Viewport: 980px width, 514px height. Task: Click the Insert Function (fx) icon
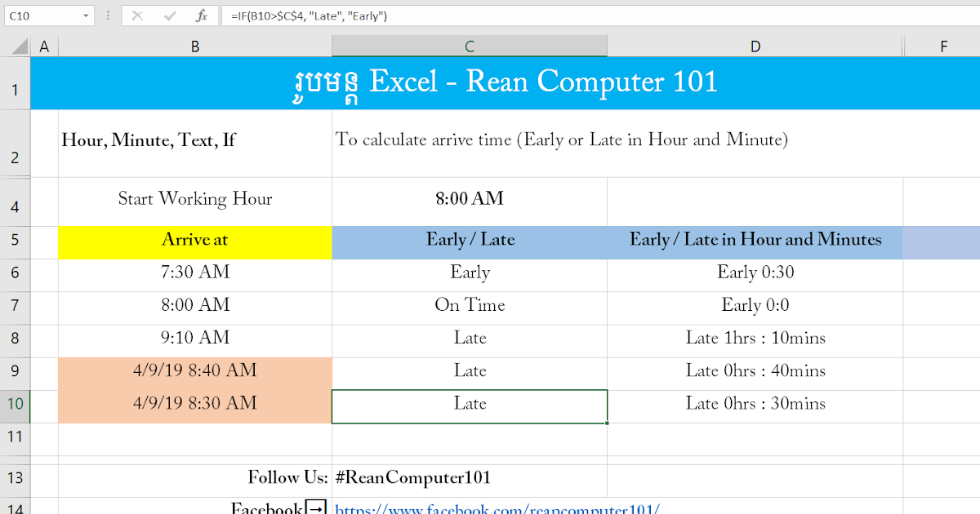point(201,16)
